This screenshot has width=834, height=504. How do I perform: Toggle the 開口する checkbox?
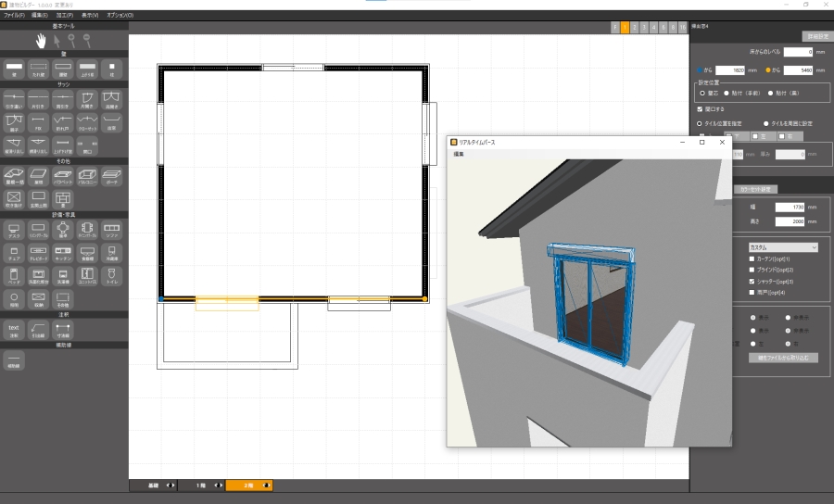[700, 108]
